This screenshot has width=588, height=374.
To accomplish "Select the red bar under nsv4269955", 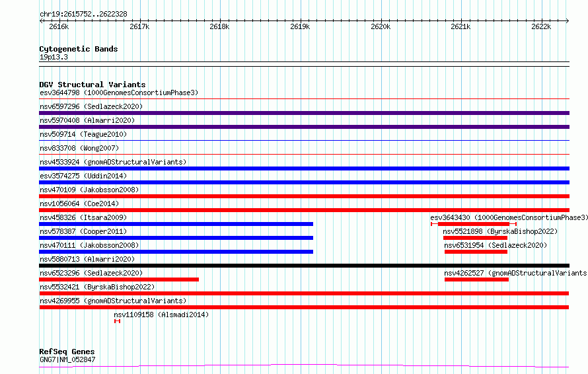I will click(304, 307).
